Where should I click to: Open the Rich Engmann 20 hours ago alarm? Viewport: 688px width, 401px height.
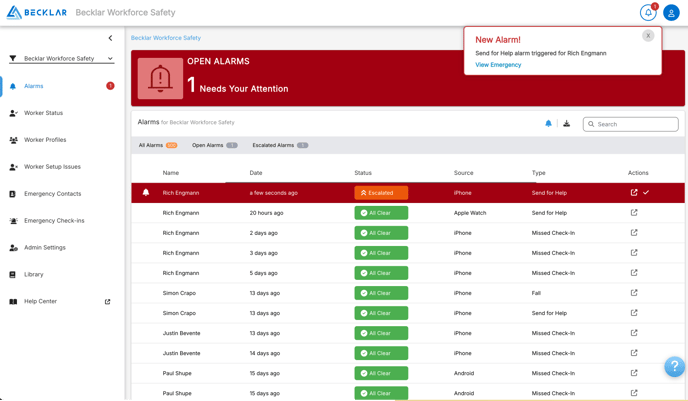(634, 213)
